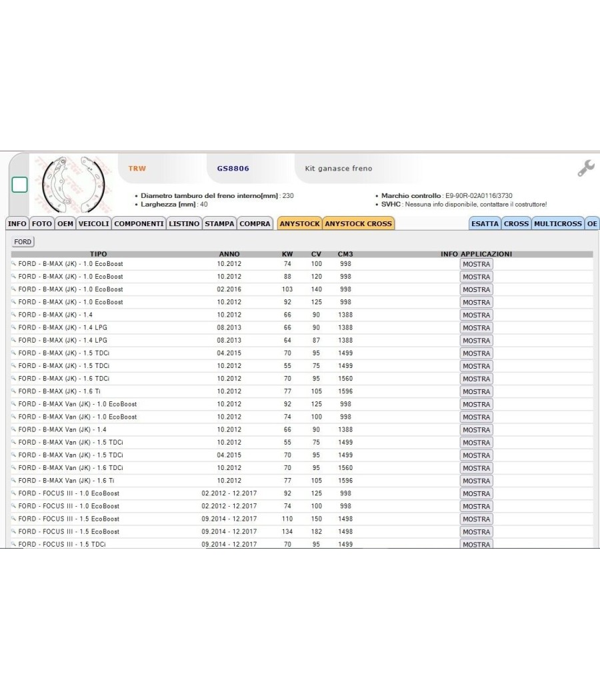600x700 pixels.
Task: Click part number GS8806
Action: 233,168
